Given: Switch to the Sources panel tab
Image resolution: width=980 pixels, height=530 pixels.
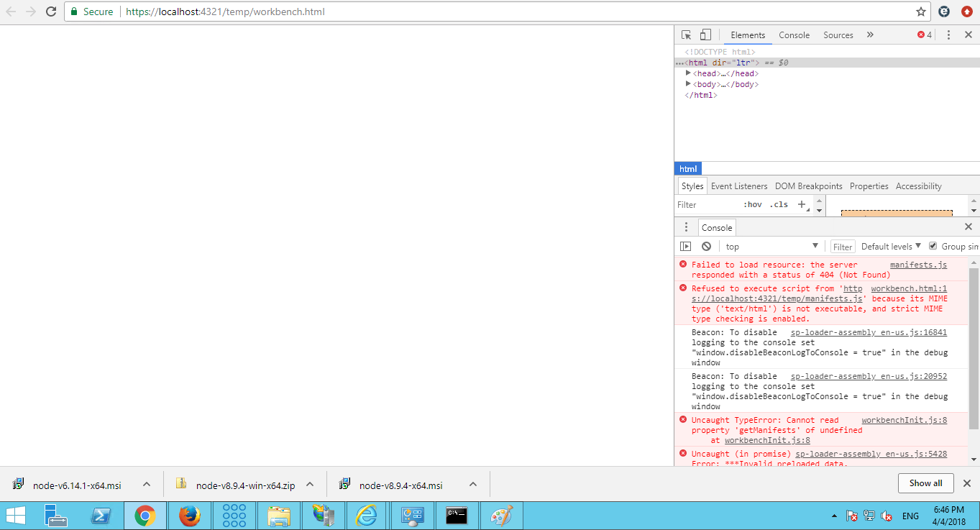Looking at the screenshot, I should [838, 35].
